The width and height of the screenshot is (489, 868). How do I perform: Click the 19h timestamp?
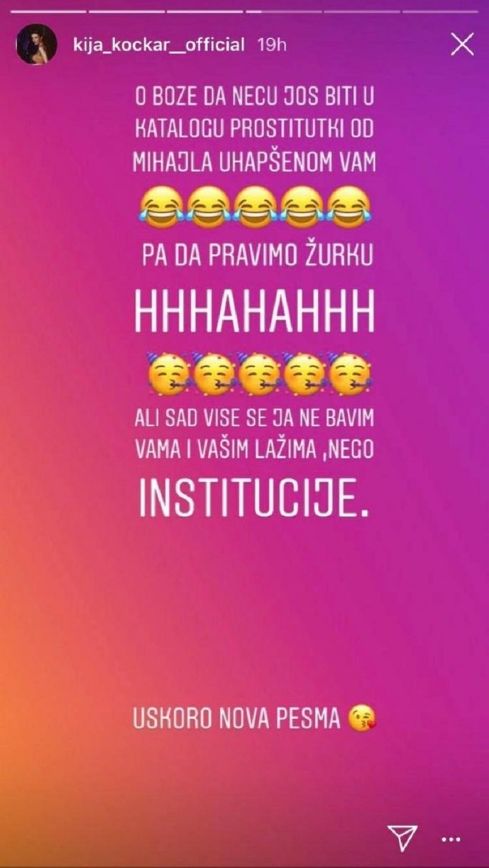pos(272,45)
